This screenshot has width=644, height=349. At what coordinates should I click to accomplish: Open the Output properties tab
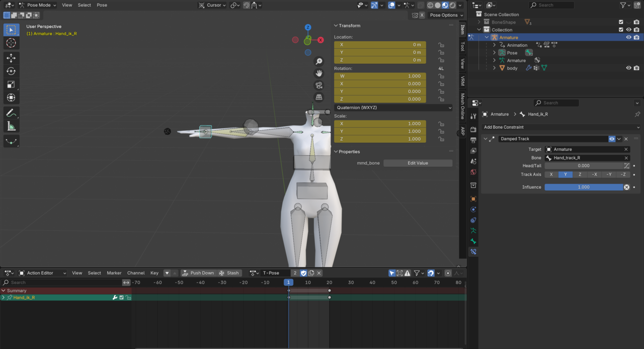(x=473, y=140)
